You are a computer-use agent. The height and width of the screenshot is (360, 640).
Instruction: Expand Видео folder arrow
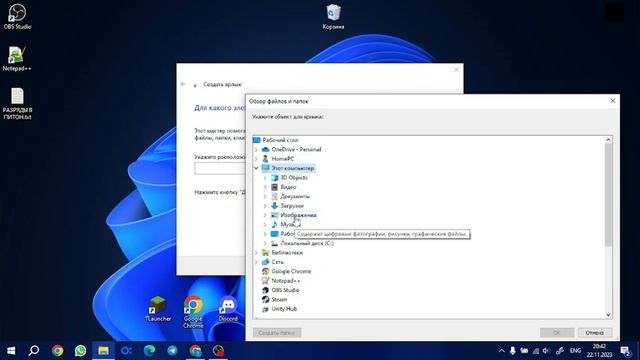point(265,187)
